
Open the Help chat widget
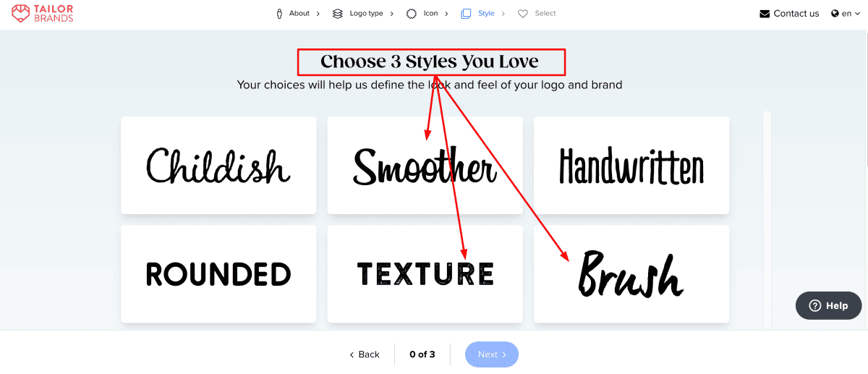tap(828, 305)
